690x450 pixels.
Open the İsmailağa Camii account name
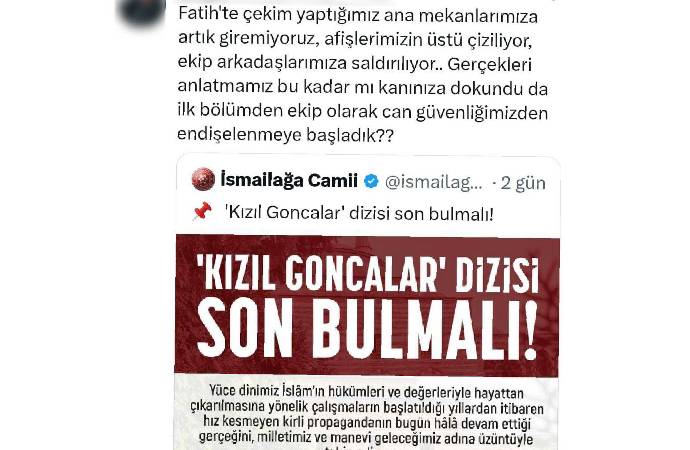pos(289,180)
